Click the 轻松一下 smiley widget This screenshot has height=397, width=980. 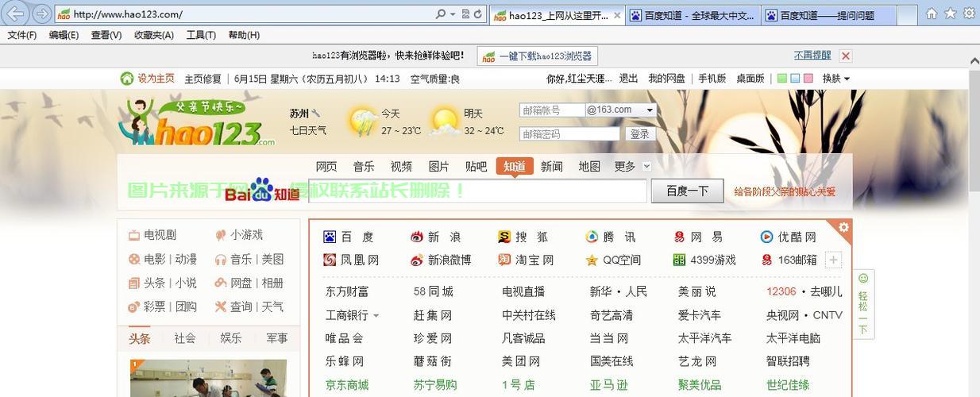coord(863,305)
